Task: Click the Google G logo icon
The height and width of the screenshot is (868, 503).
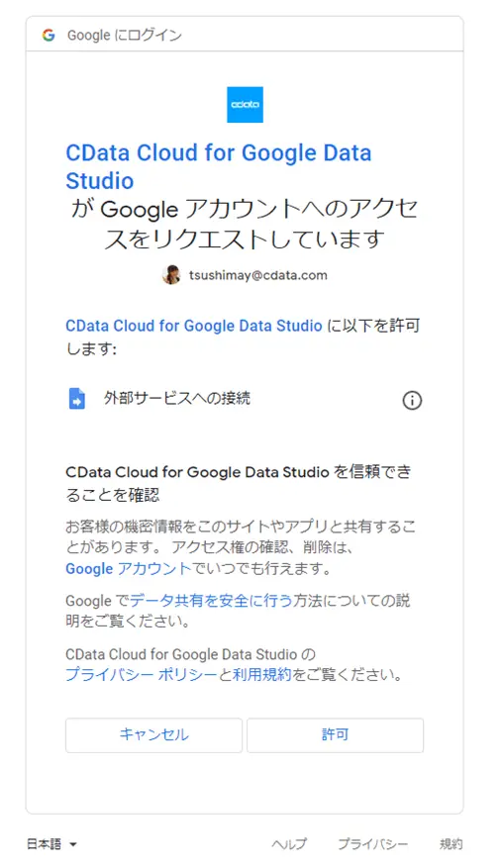Action: [49, 36]
